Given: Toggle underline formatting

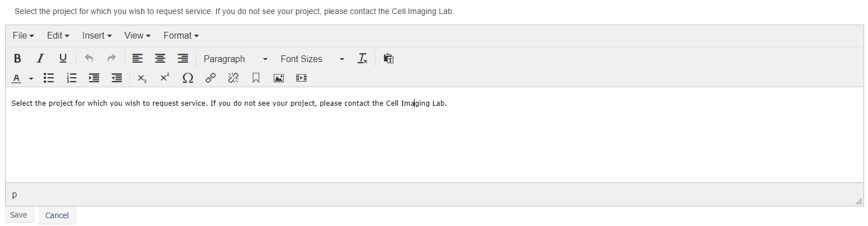Looking at the screenshot, I should pyautogui.click(x=63, y=59).
